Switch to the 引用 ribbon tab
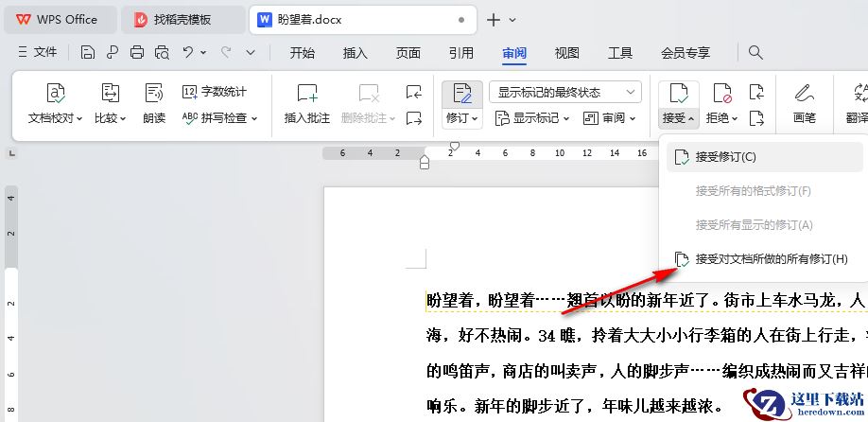 (x=461, y=53)
